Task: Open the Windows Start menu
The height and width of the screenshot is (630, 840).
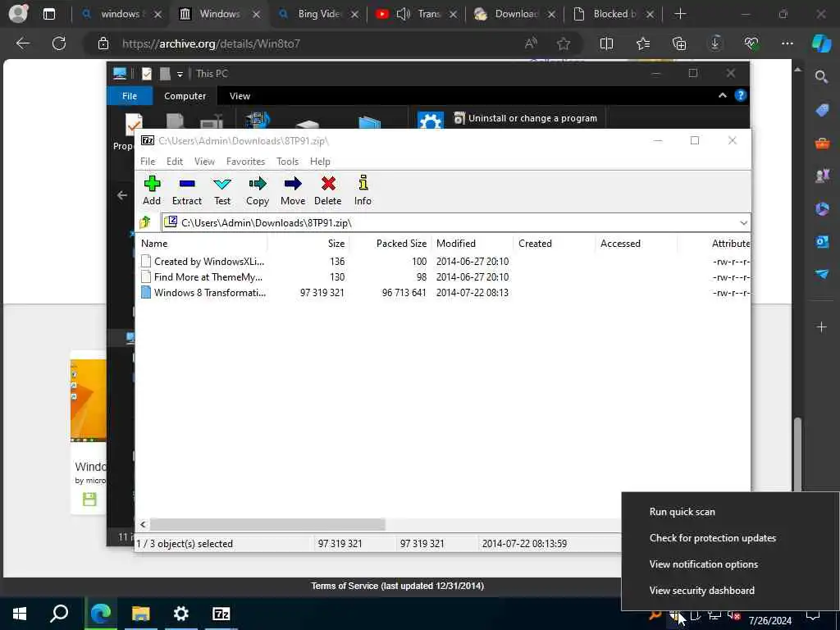Action: point(20,614)
